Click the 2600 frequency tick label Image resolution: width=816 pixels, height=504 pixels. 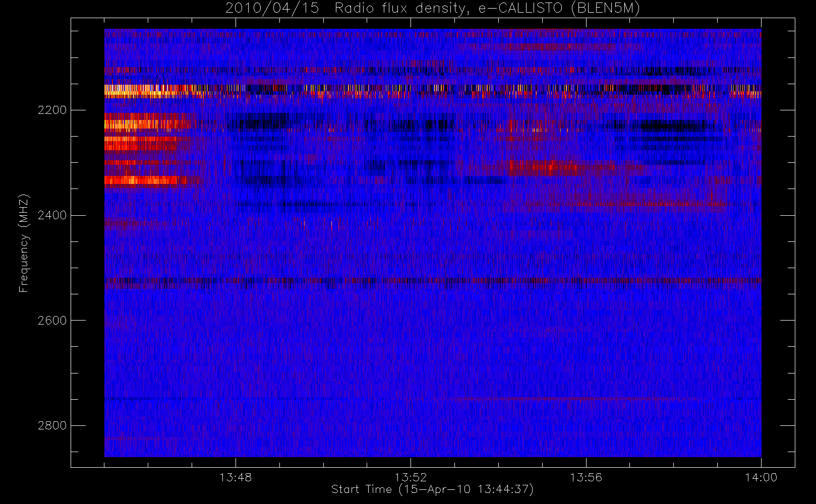[x=52, y=321]
